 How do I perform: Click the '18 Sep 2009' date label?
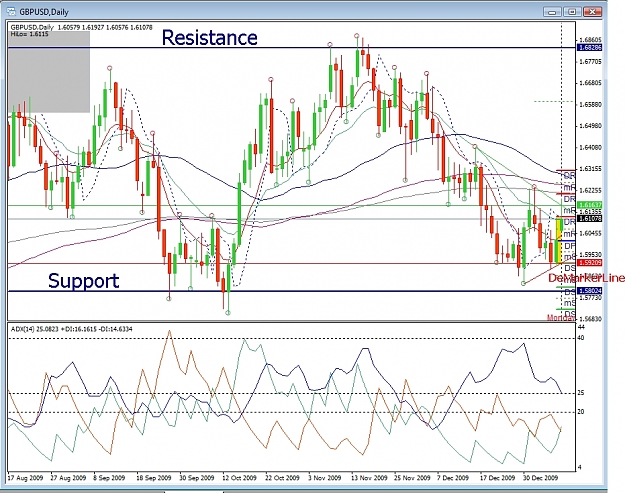[154, 477]
